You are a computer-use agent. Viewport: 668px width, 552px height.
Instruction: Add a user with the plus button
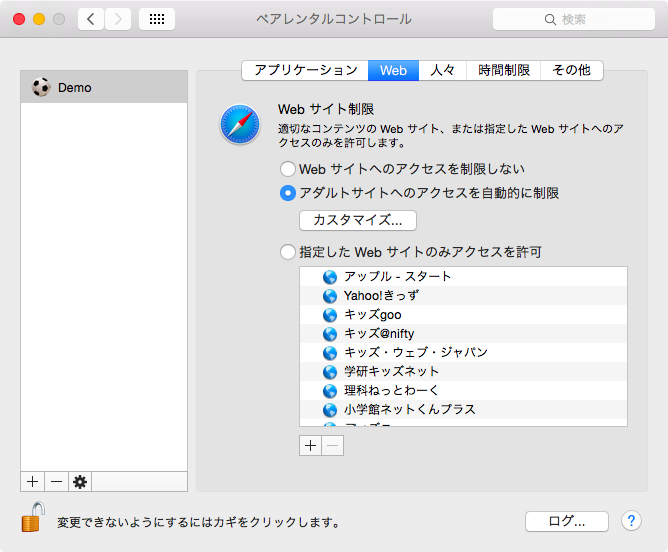(32, 482)
